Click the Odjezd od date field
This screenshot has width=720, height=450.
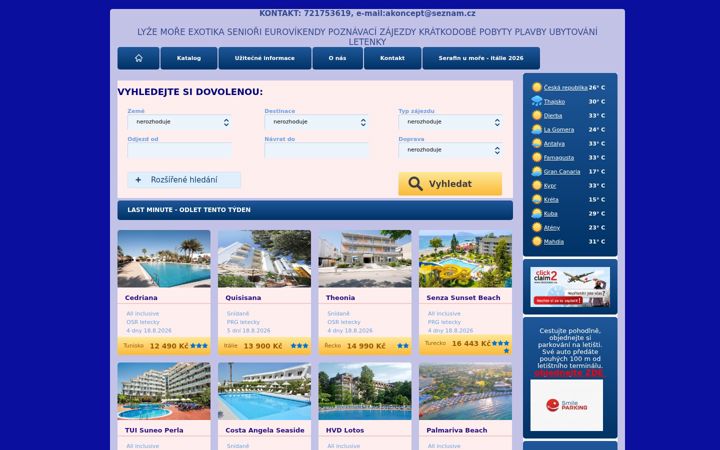pos(180,150)
